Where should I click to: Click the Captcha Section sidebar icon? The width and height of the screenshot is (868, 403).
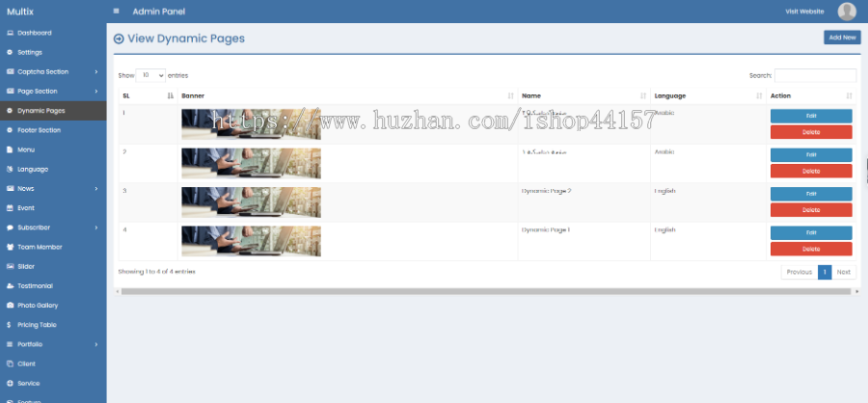pyautogui.click(x=10, y=71)
